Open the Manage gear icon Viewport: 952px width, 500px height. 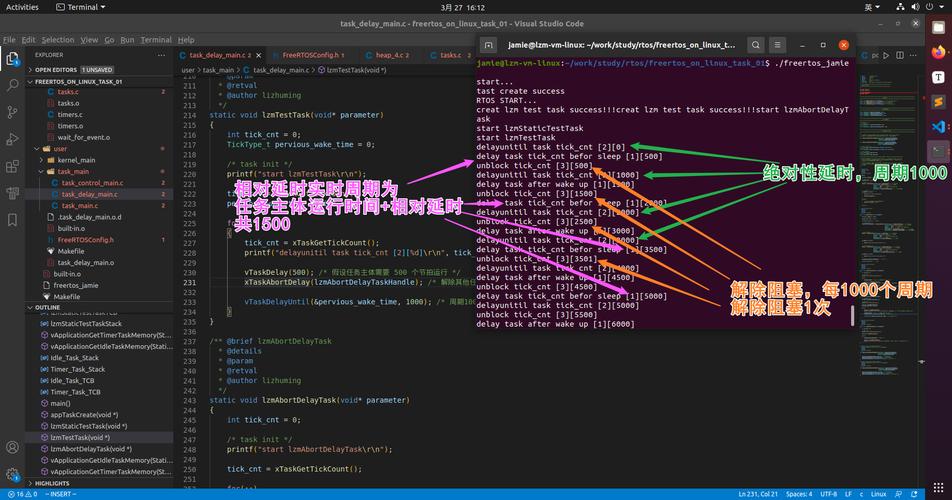pos(12,474)
